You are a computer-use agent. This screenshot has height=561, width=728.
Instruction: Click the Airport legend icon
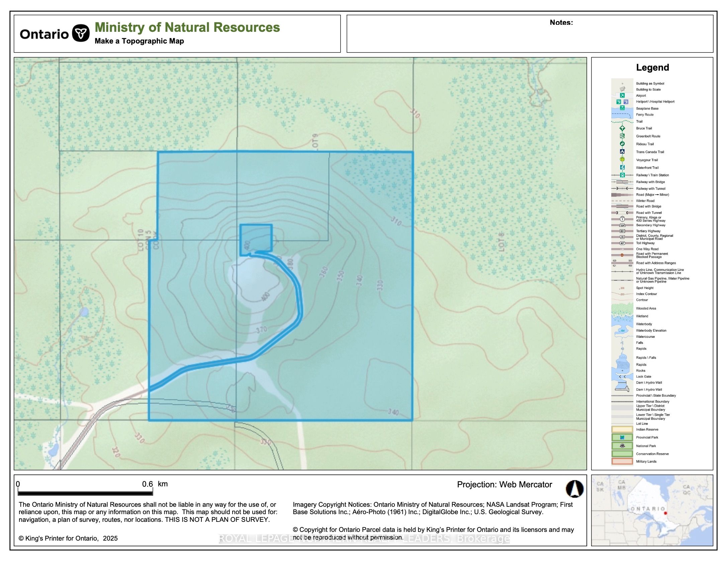point(622,95)
